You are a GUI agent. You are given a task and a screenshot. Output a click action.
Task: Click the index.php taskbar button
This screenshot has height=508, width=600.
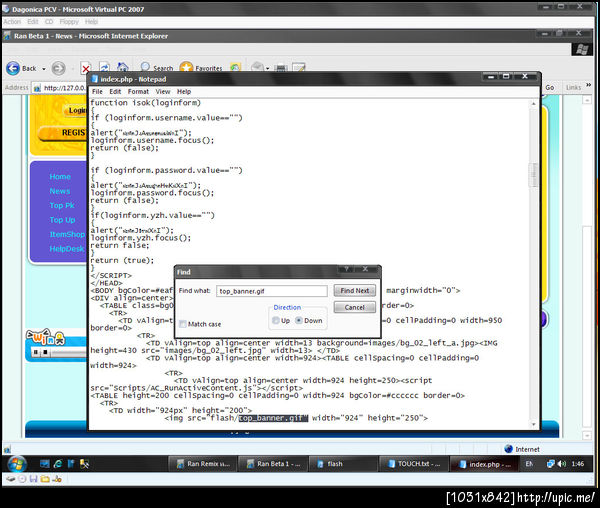[484, 464]
